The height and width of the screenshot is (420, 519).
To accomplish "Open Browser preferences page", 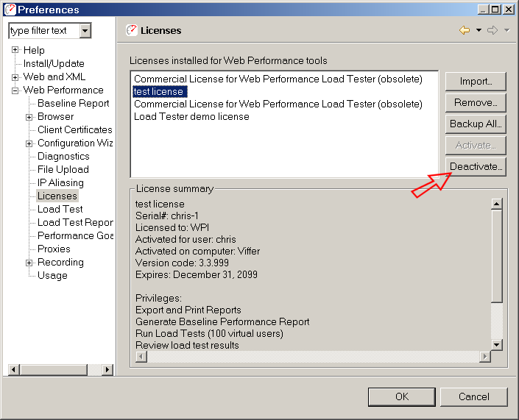I will pyautogui.click(x=56, y=116).
